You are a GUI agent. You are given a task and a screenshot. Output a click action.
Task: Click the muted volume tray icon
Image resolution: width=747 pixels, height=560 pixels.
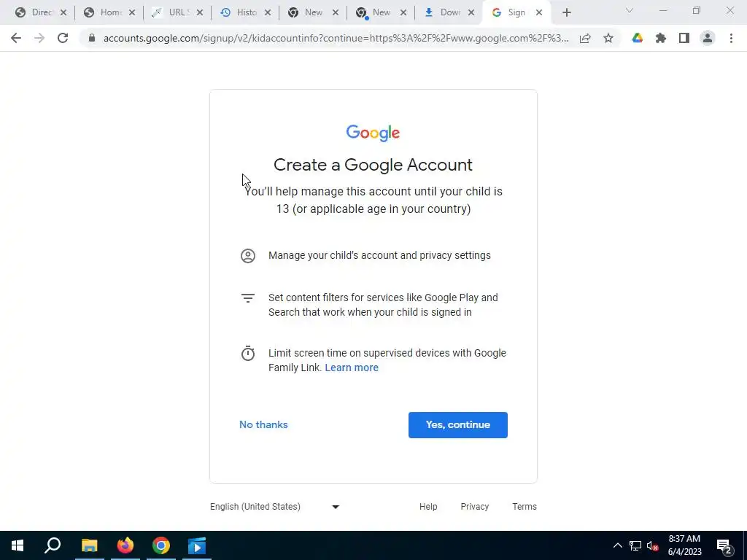point(652,545)
